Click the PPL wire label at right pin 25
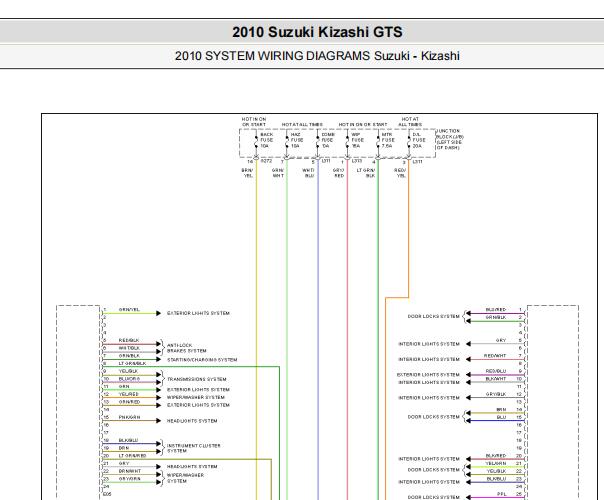The width and height of the screenshot is (604, 500). point(502,494)
